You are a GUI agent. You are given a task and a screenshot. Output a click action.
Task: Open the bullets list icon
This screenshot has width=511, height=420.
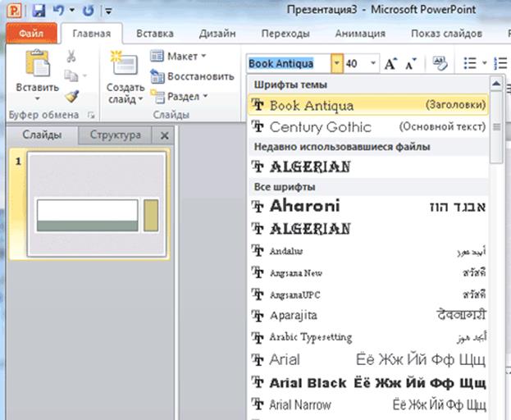[x=471, y=63]
